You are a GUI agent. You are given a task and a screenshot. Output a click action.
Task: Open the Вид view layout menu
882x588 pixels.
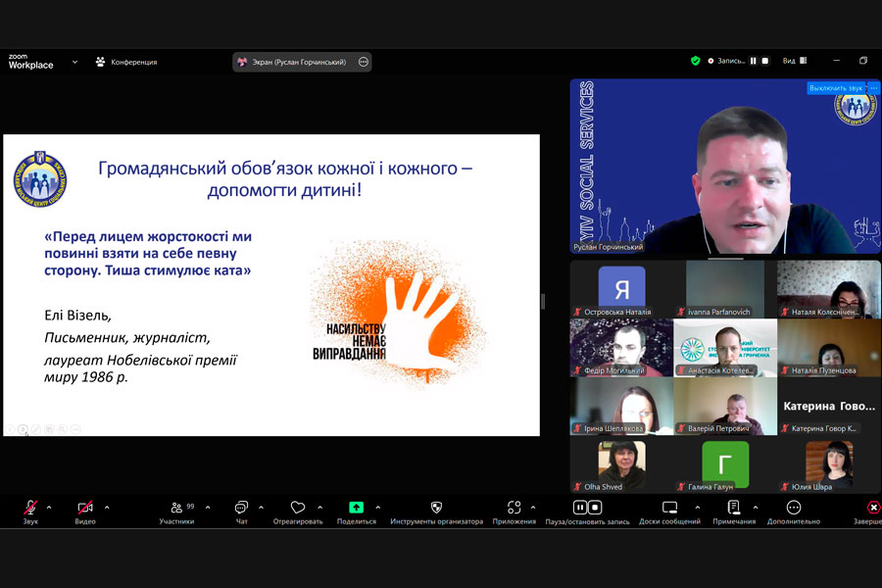coord(795,61)
